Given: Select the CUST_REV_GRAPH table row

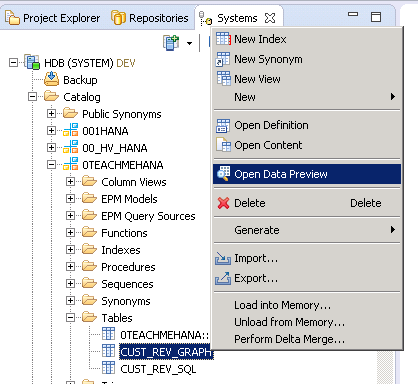Looking at the screenshot, I should (x=166, y=352).
